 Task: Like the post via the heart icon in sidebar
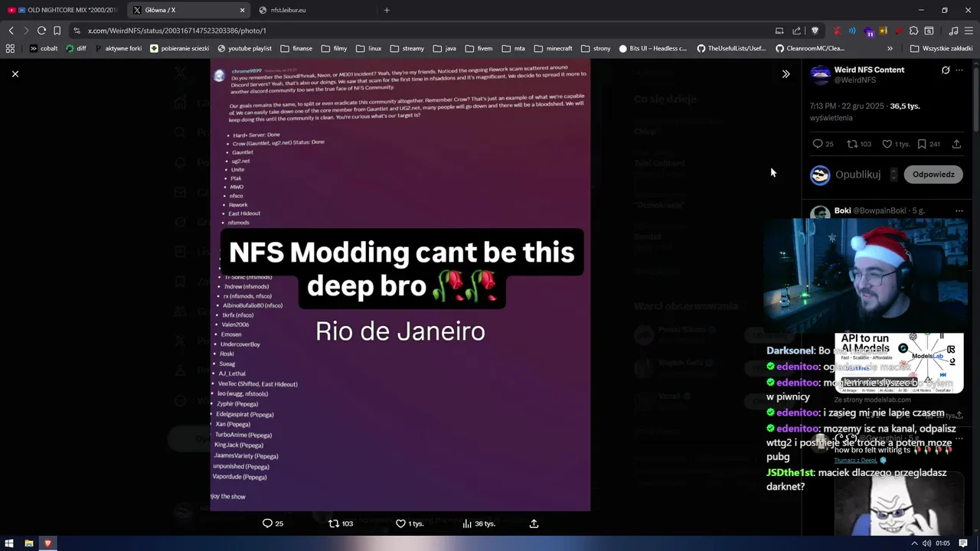pos(887,144)
